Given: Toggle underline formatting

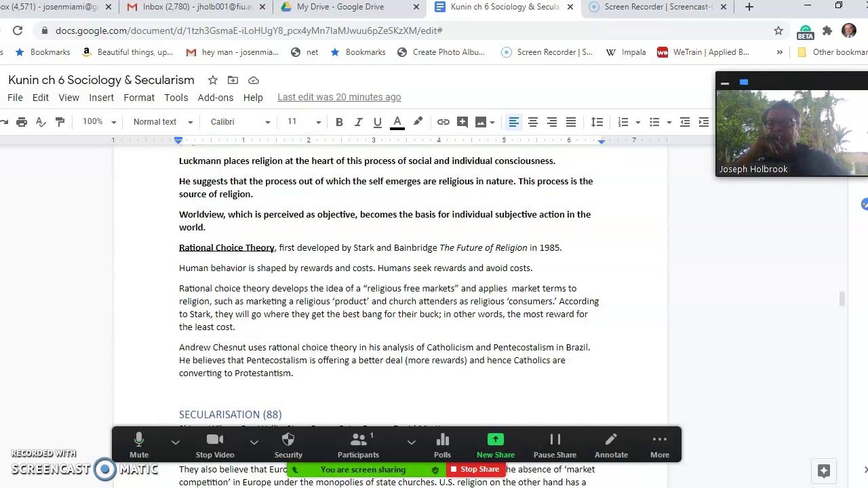Looking at the screenshot, I should 377,122.
